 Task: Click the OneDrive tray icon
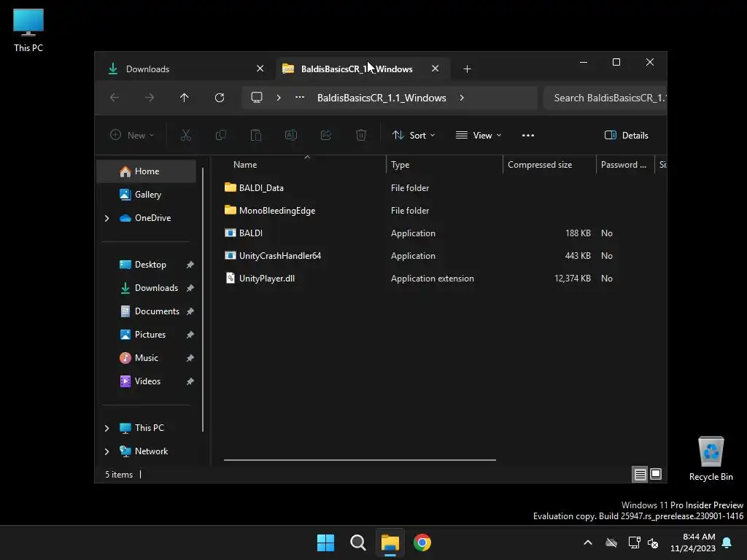611,542
